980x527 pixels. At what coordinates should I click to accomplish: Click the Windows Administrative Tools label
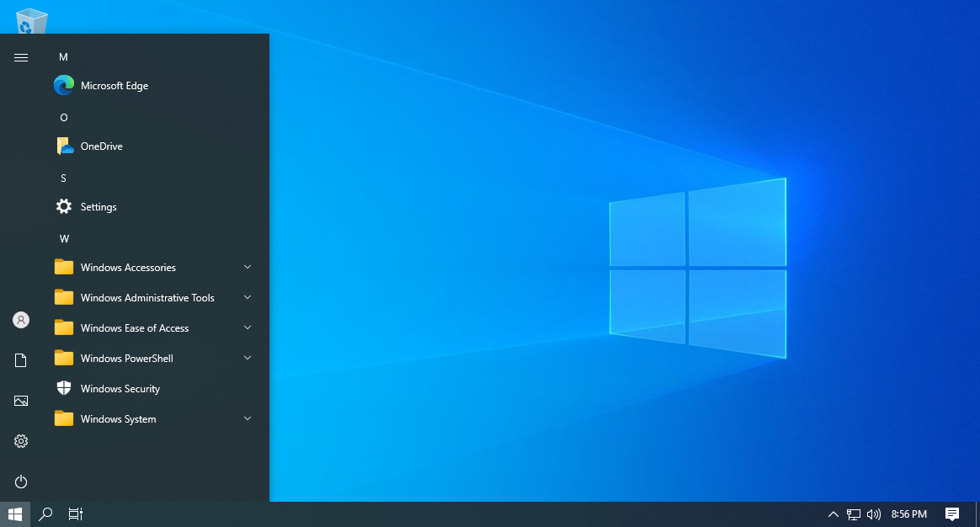pos(147,297)
